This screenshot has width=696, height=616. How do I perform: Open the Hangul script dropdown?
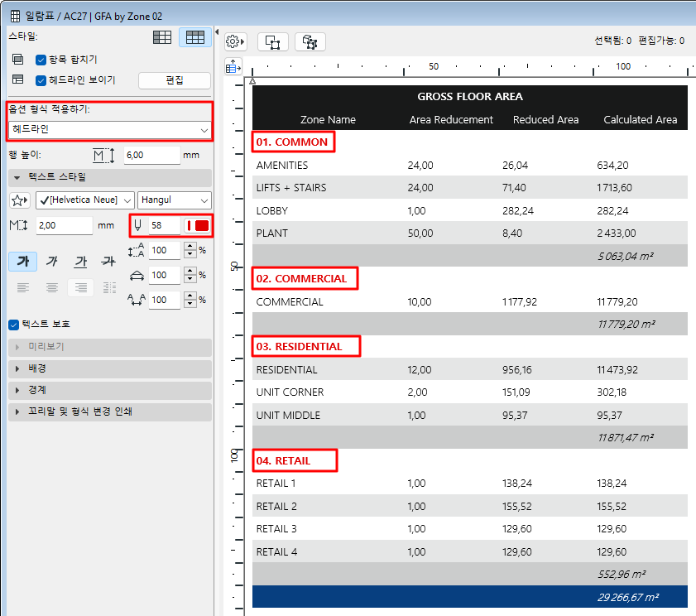point(175,200)
